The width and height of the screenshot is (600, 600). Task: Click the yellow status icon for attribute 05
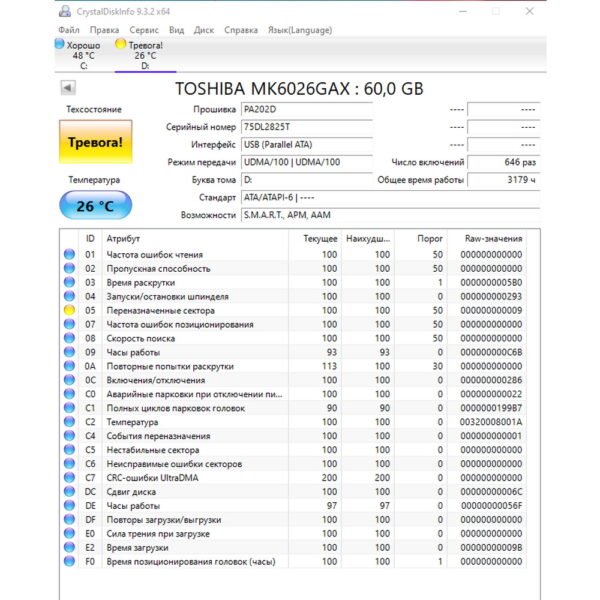click(x=69, y=310)
